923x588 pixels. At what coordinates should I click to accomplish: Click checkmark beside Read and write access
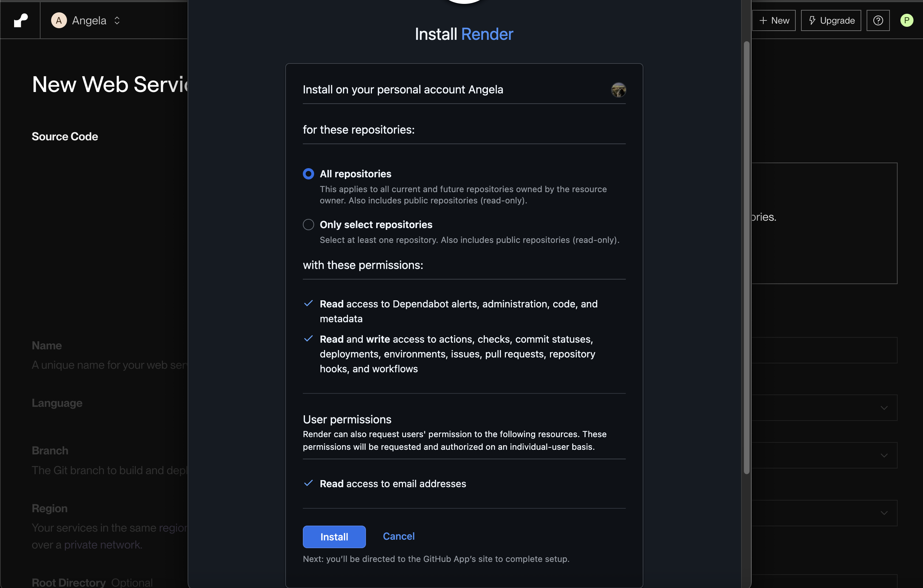point(308,339)
